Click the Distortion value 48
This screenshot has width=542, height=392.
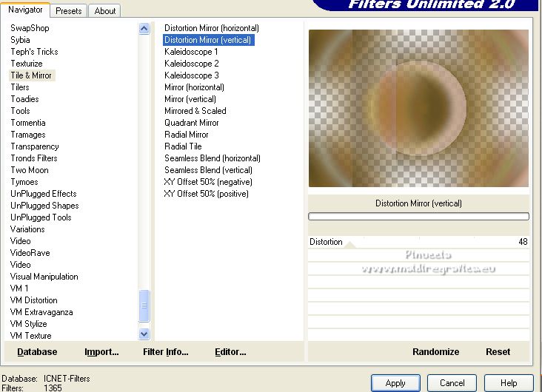523,242
